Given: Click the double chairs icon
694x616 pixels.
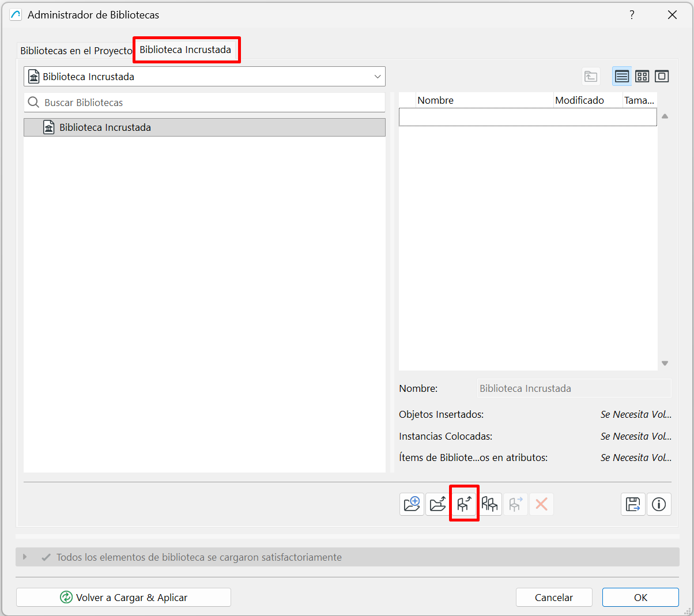Looking at the screenshot, I should coord(490,504).
